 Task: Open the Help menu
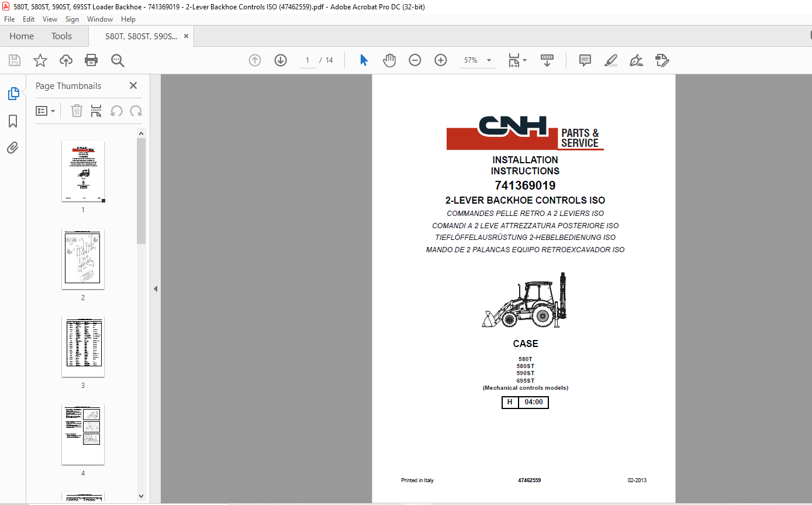pyautogui.click(x=128, y=19)
